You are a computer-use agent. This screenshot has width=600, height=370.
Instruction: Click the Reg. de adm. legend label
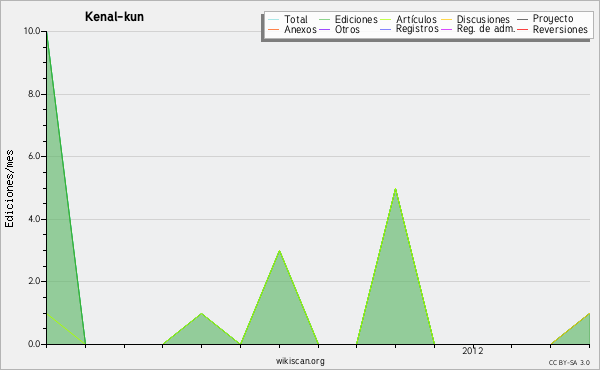tap(486, 29)
